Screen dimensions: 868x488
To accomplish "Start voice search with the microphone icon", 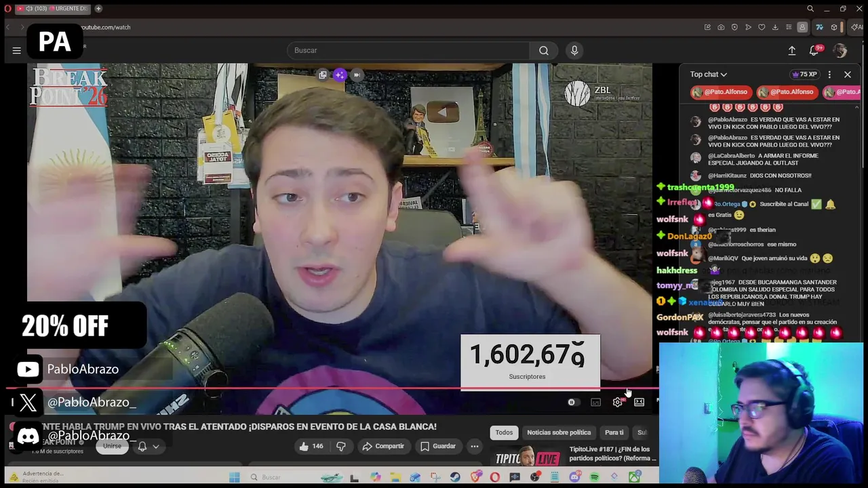I will point(574,50).
